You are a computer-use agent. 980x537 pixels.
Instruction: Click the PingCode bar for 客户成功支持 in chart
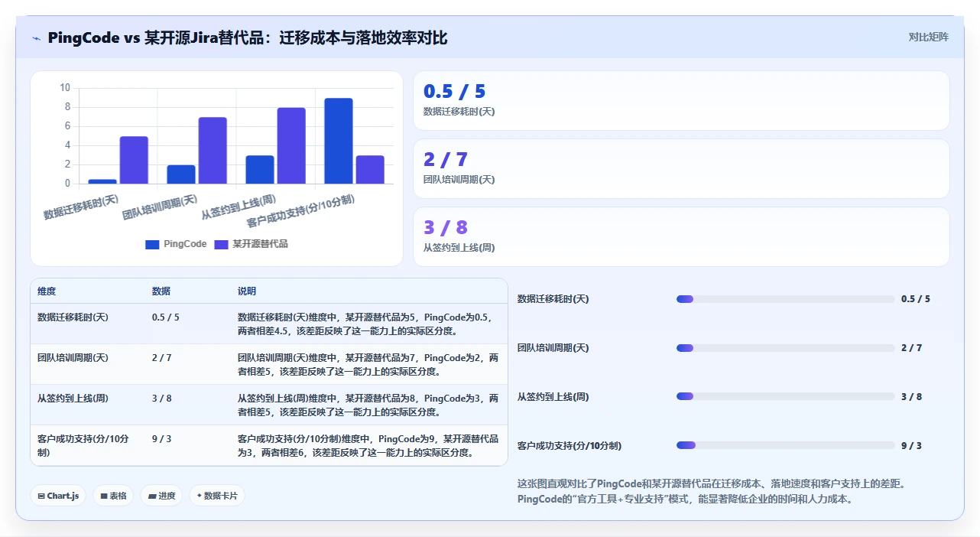point(339,141)
